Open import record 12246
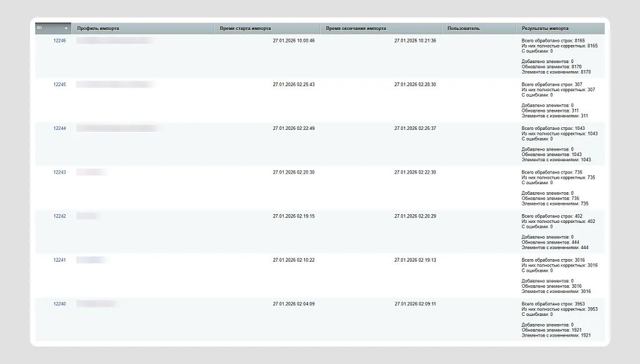This screenshot has width=640, height=364. pos(59,41)
